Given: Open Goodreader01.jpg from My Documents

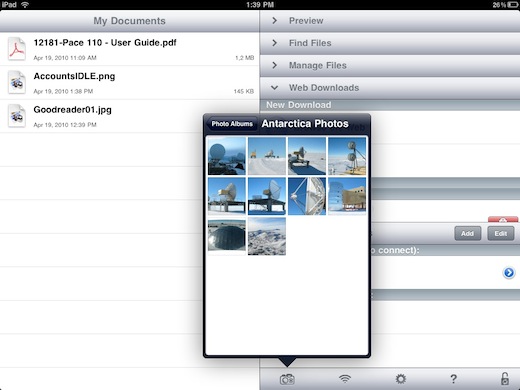Looking at the screenshot, I should click(x=130, y=116).
